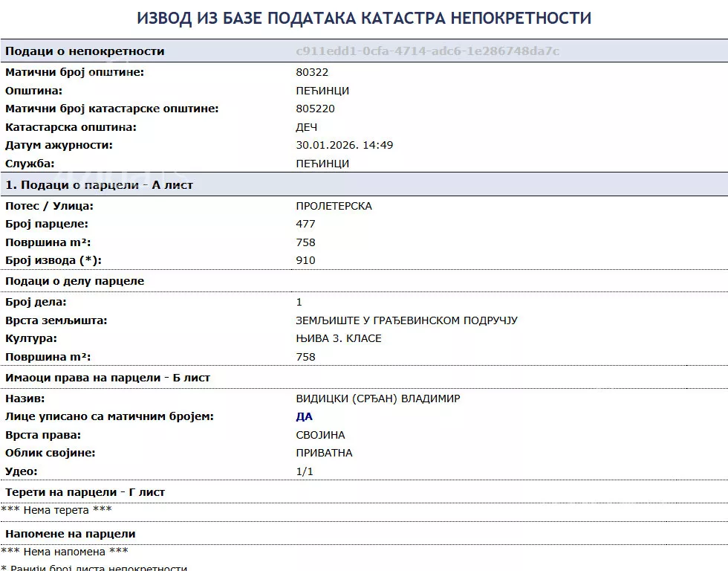The image size is (728, 571).
Task: Select the ownership type СВОЈИНА
Action: pos(317,434)
